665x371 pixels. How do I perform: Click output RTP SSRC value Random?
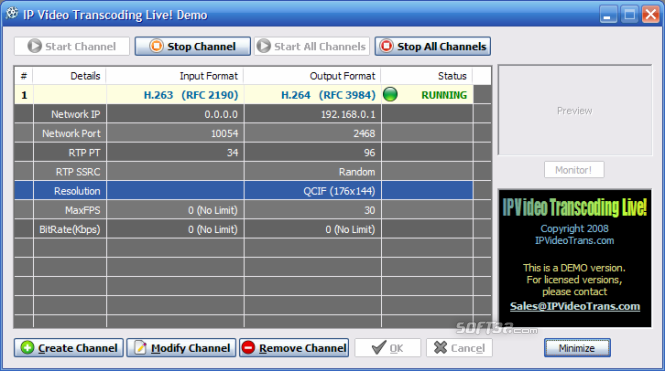357,172
